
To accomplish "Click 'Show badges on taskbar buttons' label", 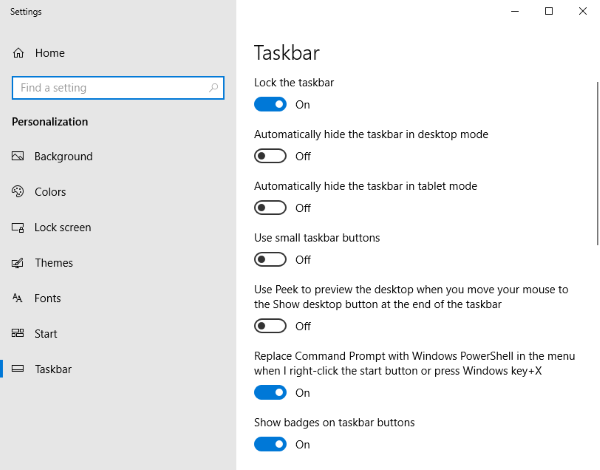I will pyautogui.click(x=334, y=422).
